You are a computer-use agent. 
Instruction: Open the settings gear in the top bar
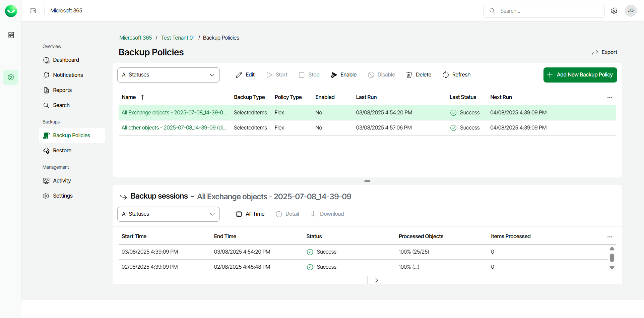614,11
